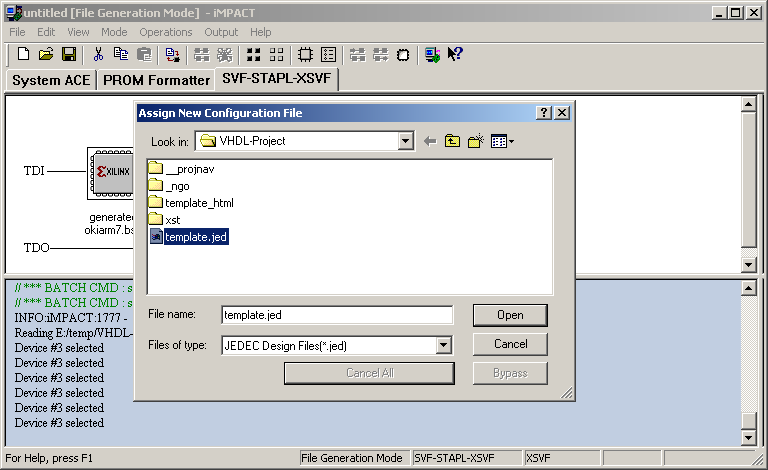The width and height of the screenshot is (768, 470).
Task: Select the xst folder
Action: click(x=165, y=220)
